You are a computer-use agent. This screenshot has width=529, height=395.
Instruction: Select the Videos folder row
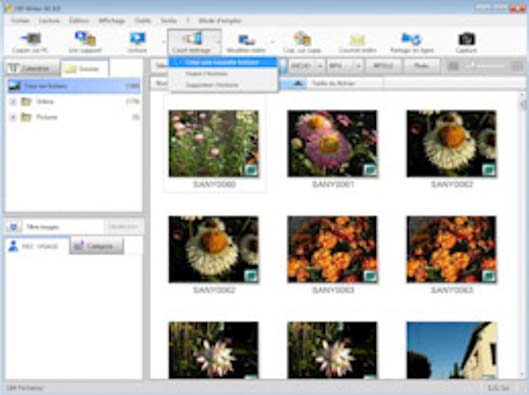click(74, 101)
